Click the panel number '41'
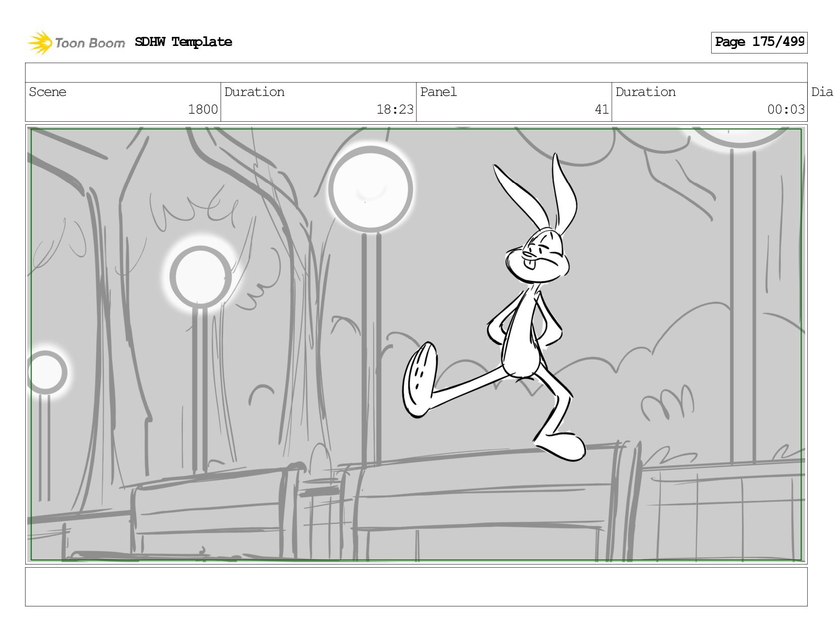 601,109
